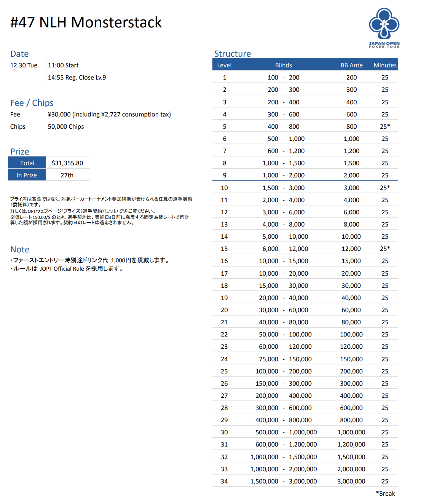This screenshot has width=421, height=504.
Task: Click level number 34 in the table
Action: (224, 482)
